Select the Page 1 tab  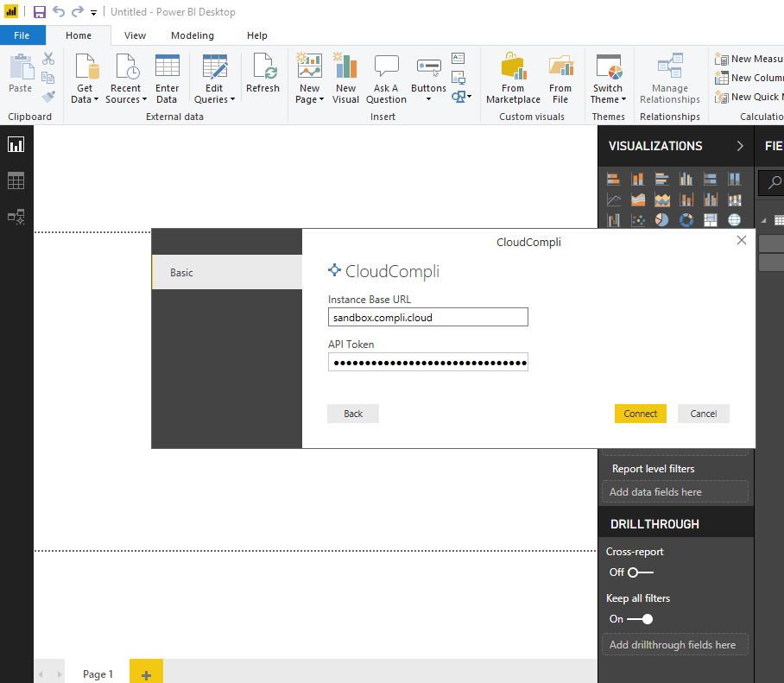click(98, 674)
